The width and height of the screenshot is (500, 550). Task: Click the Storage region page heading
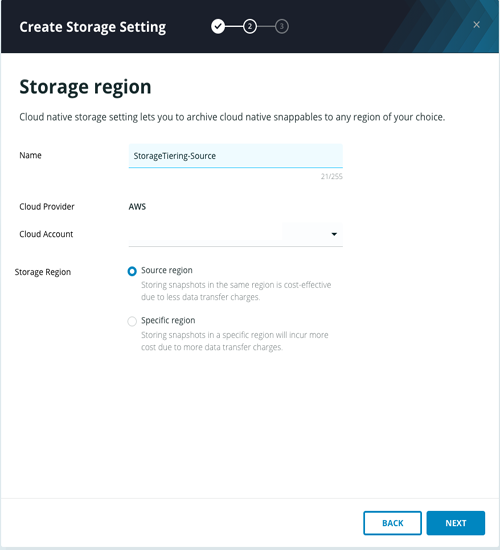tap(85, 87)
